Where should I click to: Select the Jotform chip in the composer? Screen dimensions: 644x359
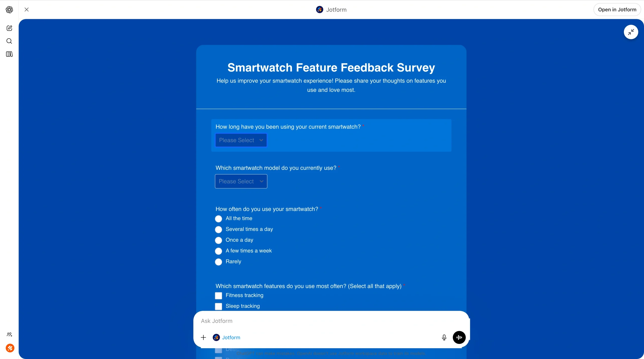(x=226, y=337)
